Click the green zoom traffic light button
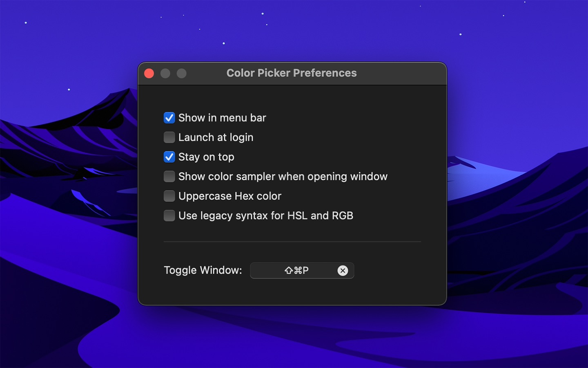 coord(181,73)
